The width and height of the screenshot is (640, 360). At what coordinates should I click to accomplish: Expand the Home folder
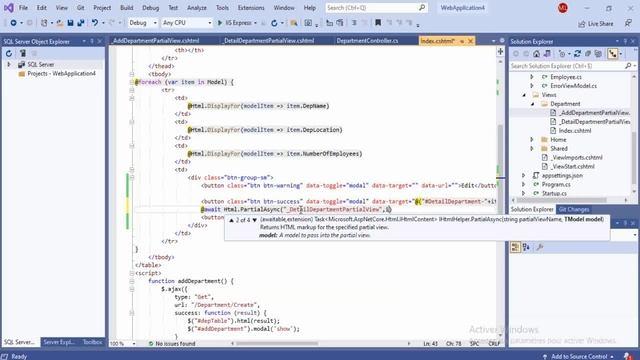tap(532, 140)
